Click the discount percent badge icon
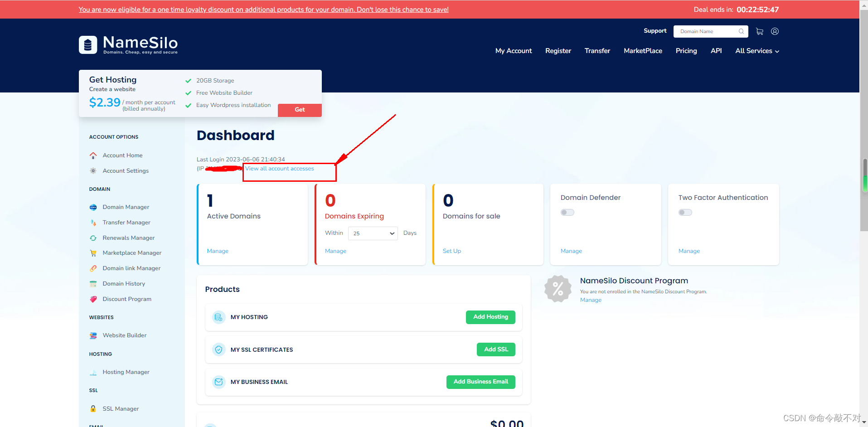This screenshot has width=868, height=427. (x=558, y=289)
